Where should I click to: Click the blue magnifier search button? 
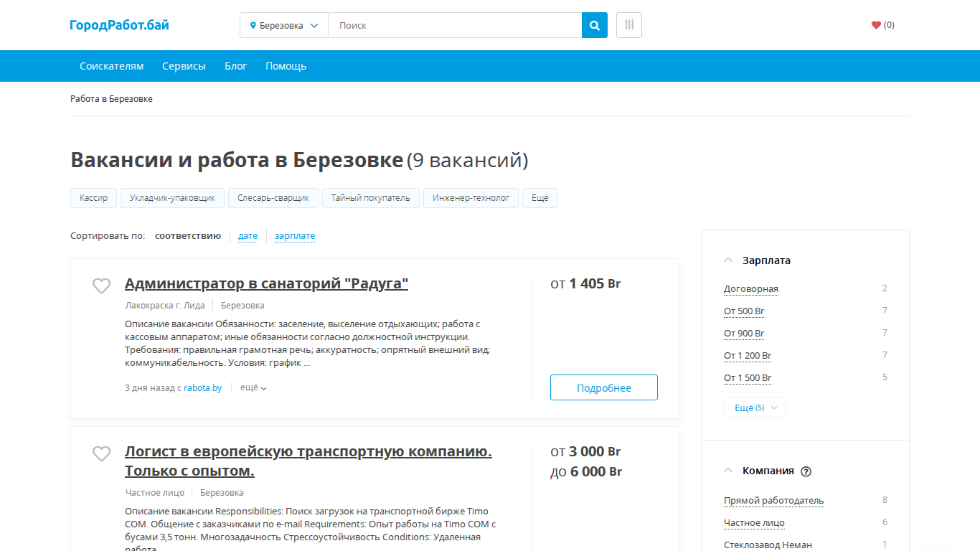[595, 25]
